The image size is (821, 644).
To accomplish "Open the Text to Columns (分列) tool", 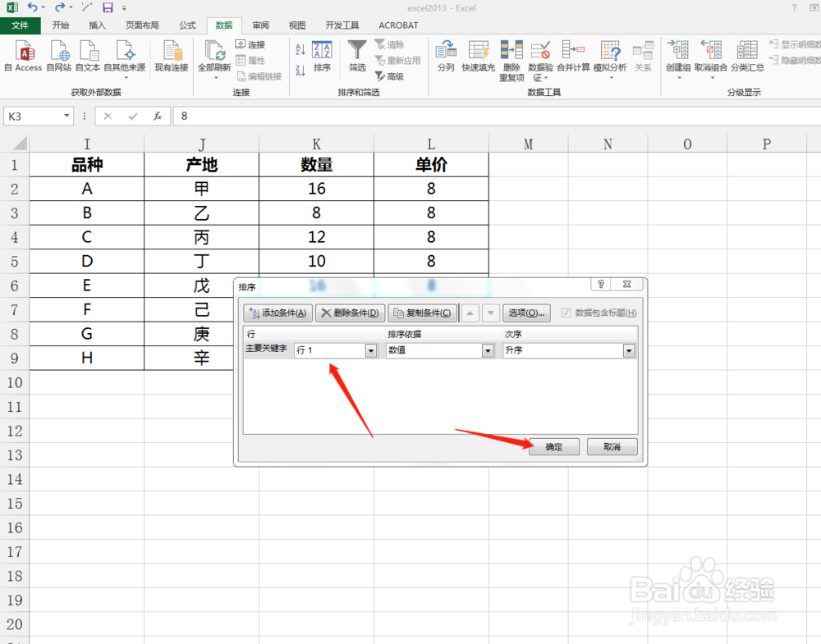I will 446,55.
